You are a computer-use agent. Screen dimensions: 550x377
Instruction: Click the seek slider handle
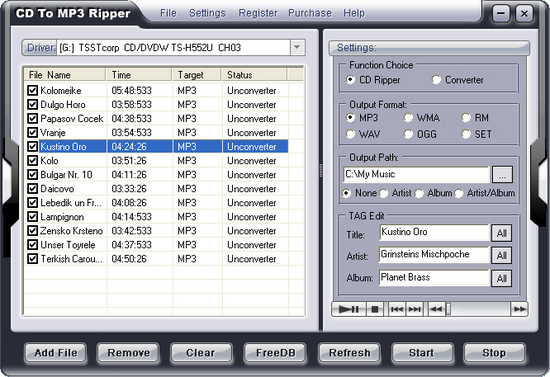448,309
